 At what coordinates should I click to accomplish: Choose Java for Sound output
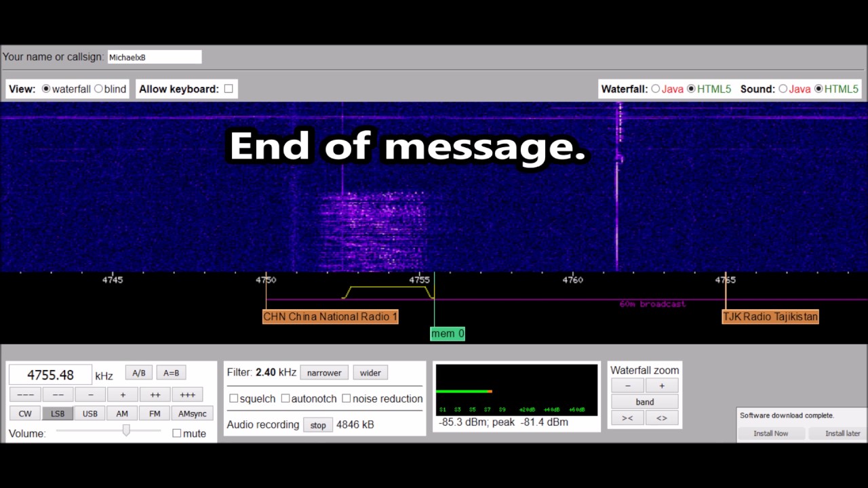[783, 89]
